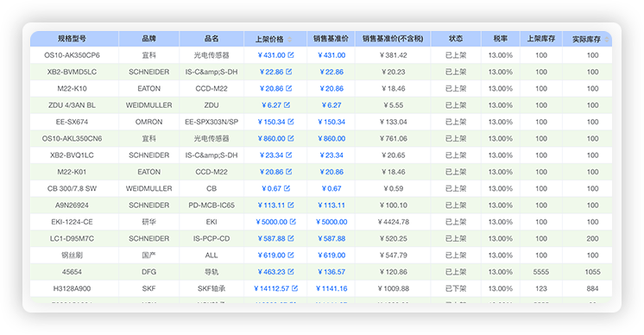
Task: Edit SKF bearing listing price ¥14112.57
Action: 294,288
